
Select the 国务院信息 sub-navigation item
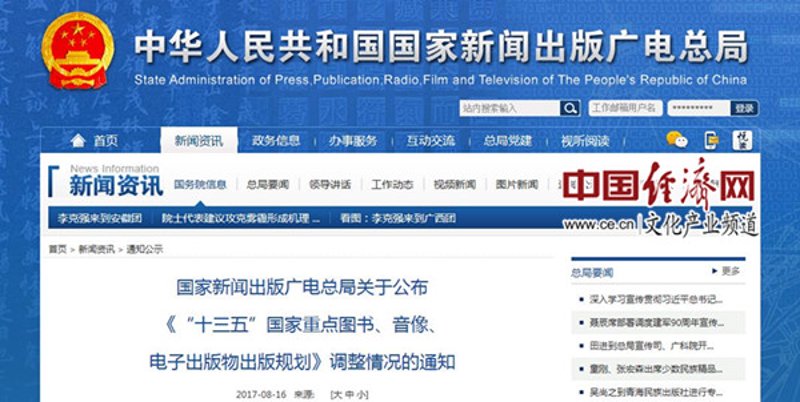pos(200,185)
